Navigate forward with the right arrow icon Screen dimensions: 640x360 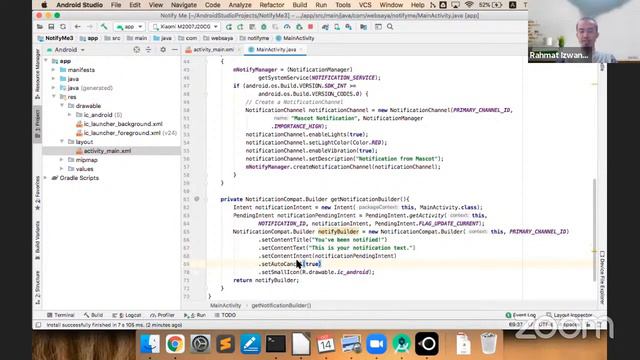(x=89, y=27)
